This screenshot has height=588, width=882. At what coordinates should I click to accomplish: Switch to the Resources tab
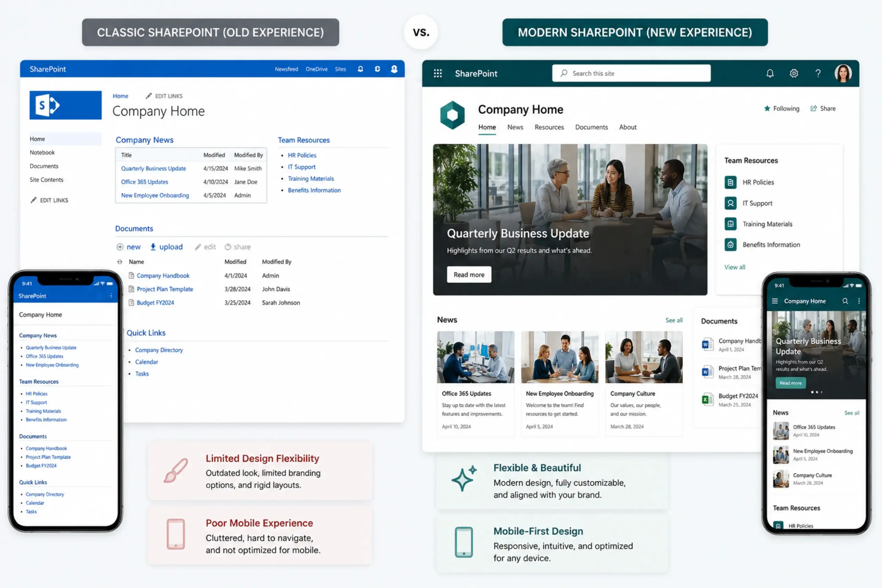(549, 127)
